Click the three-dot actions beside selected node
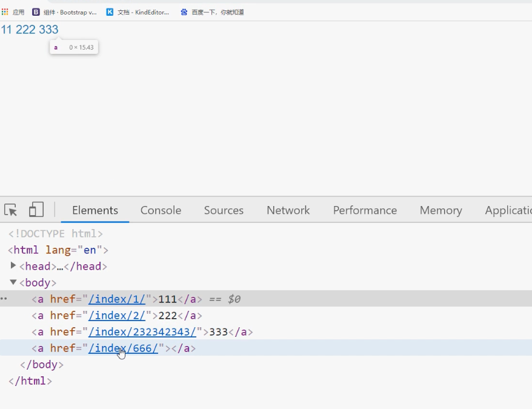The width and height of the screenshot is (532, 409). pyautogui.click(x=4, y=299)
